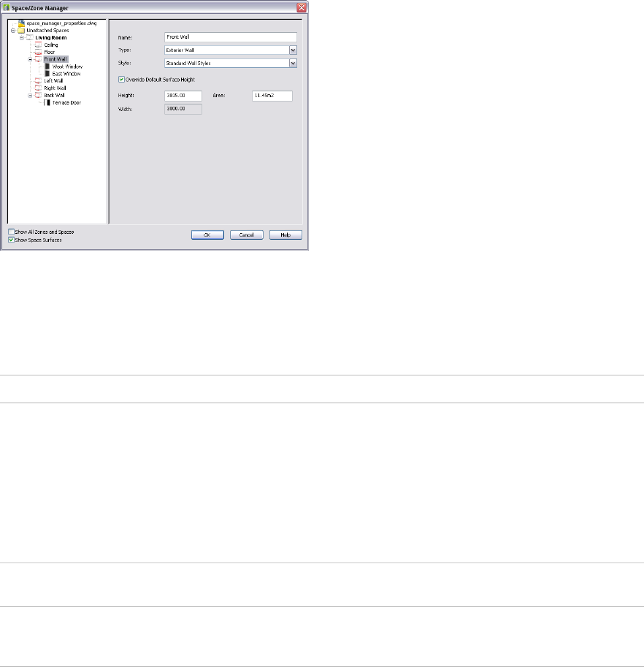Enable Show All Zones and Spaces
The height and width of the screenshot is (667, 644).
[x=12, y=232]
